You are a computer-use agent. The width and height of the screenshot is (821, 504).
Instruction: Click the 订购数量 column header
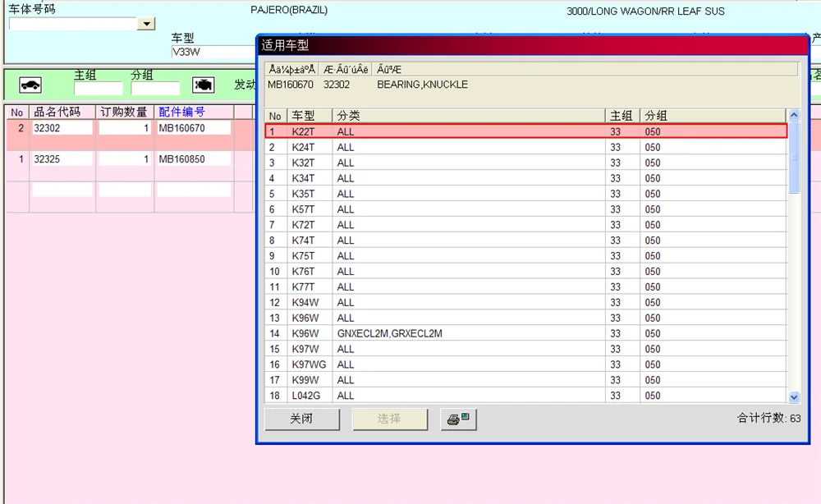pyautogui.click(x=125, y=112)
